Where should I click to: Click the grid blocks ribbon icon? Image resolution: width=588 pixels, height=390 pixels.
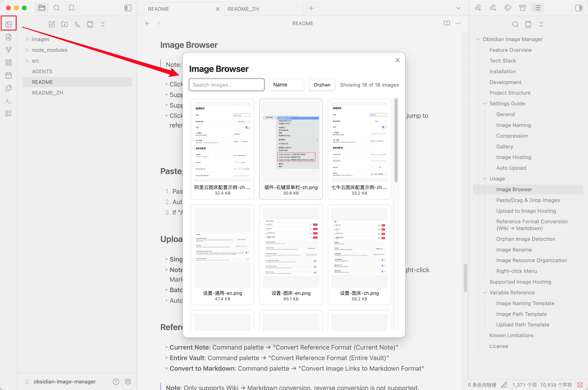[x=9, y=62]
